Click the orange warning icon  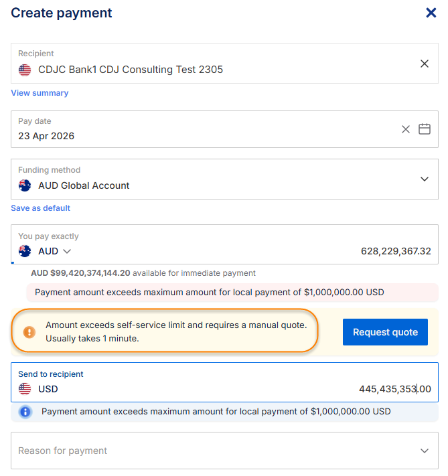[x=29, y=332]
